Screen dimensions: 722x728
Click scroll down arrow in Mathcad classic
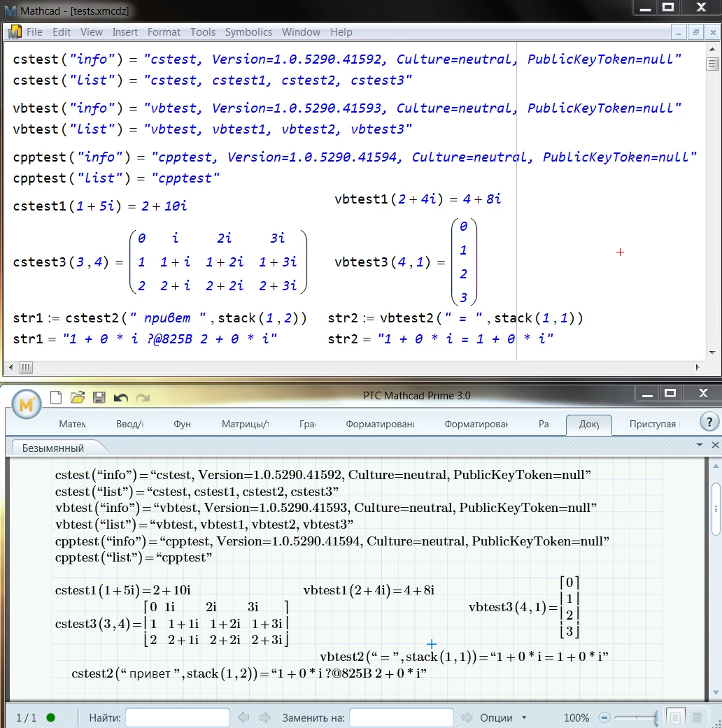click(x=712, y=352)
